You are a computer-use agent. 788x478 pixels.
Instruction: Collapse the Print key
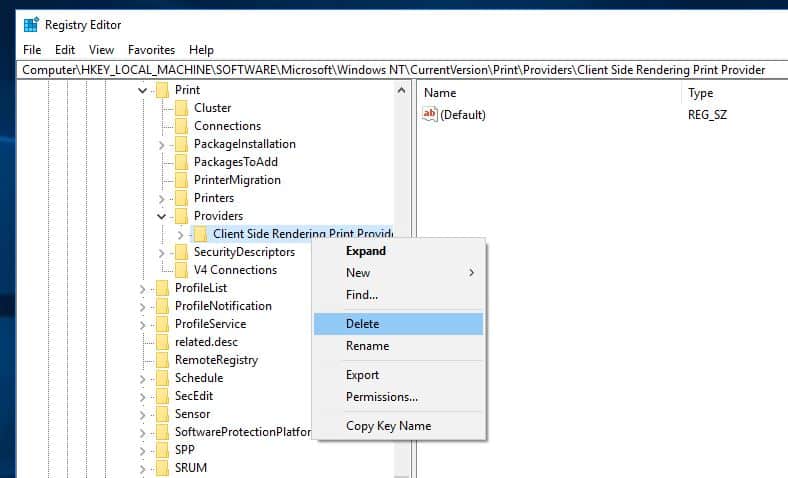143,90
